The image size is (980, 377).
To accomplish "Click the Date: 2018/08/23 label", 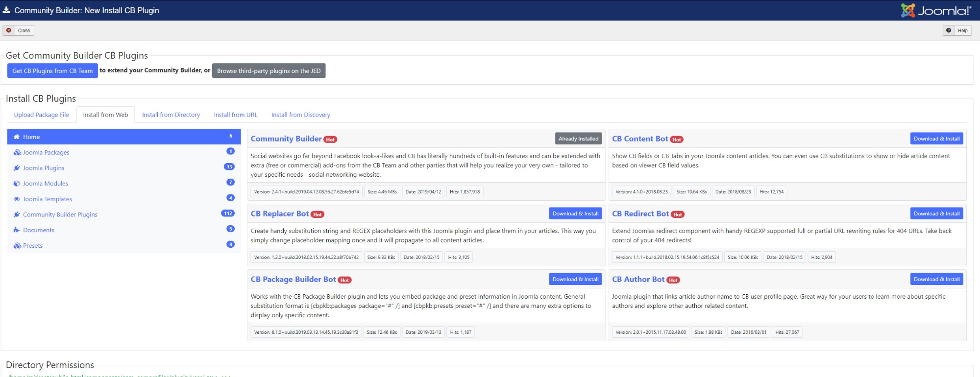I will (733, 191).
